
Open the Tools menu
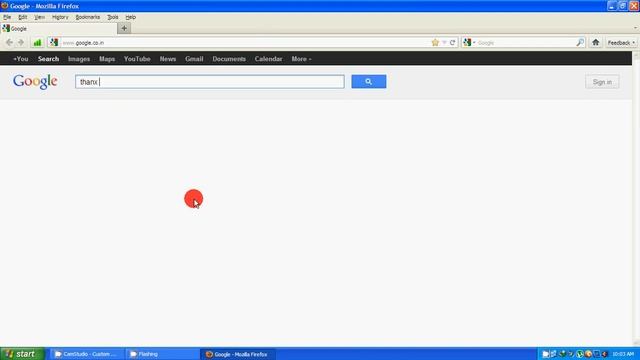point(113,17)
